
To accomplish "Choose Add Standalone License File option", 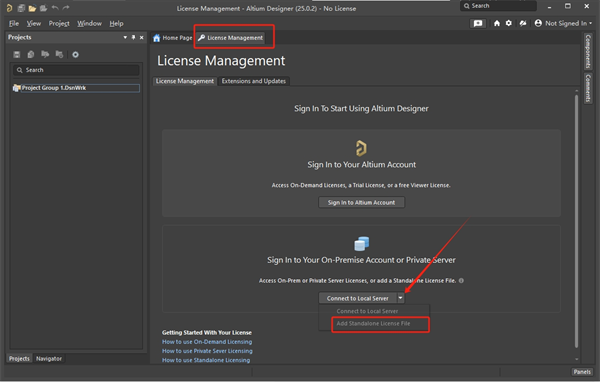I will click(373, 323).
